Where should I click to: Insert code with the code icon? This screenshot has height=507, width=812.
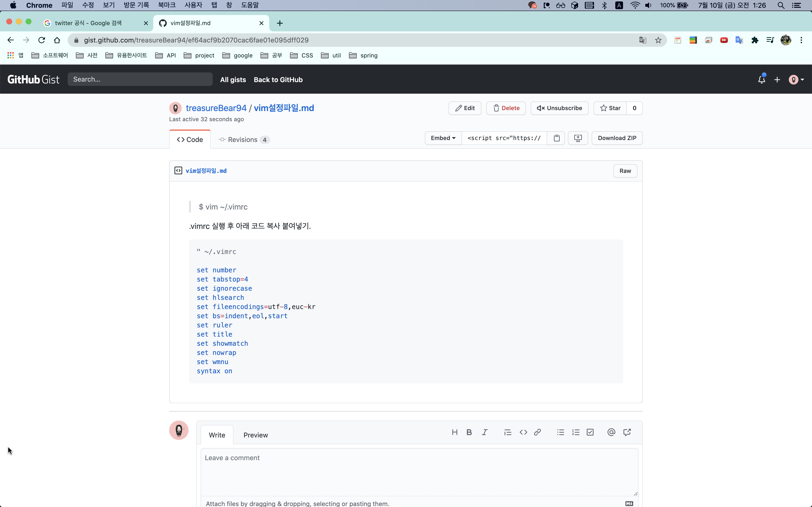point(523,432)
